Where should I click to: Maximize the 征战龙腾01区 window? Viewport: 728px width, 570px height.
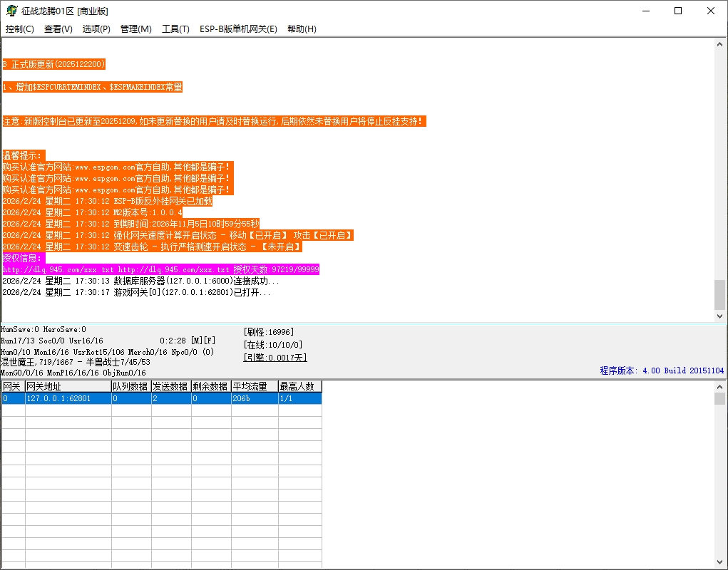678,11
